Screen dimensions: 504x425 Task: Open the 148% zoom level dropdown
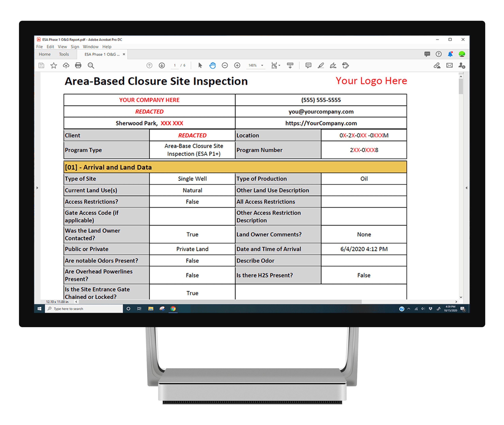coord(262,65)
